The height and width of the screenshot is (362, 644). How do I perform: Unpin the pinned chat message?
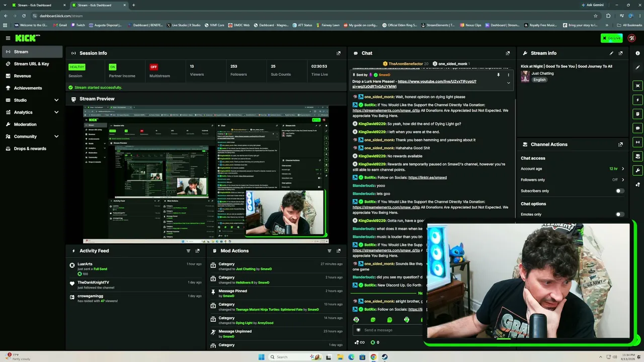pos(499,75)
